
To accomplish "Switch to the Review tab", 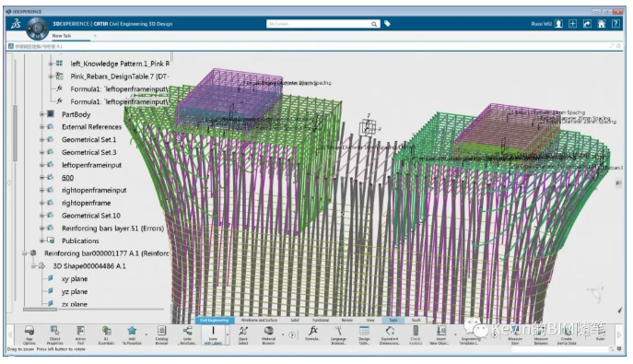I will click(347, 320).
